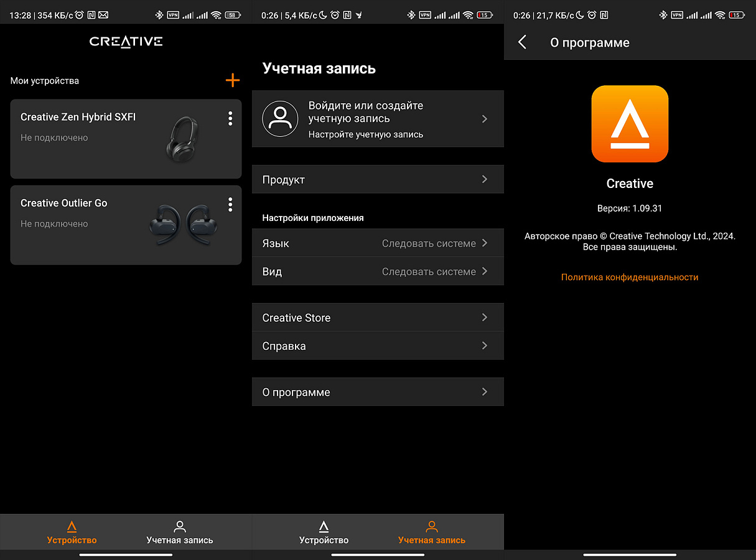This screenshot has height=560, width=756.
Task: Tap the Creative app name under the icon
Action: click(x=630, y=184)
